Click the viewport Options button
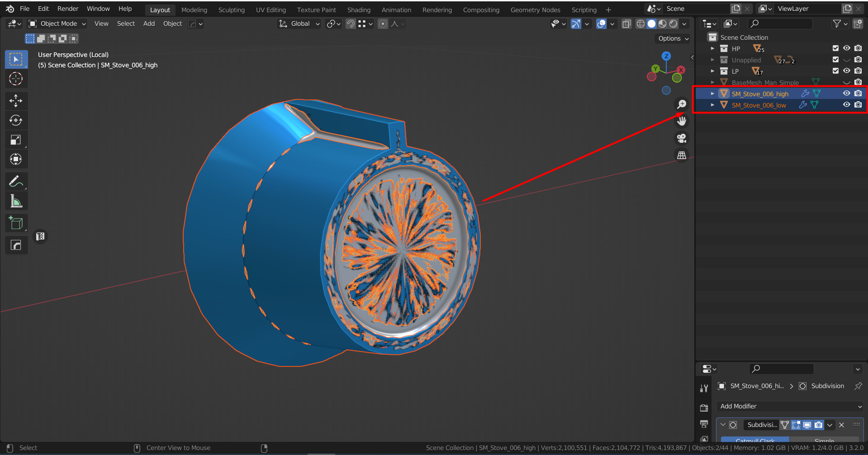The image size is (868, 455). point(673,39)
